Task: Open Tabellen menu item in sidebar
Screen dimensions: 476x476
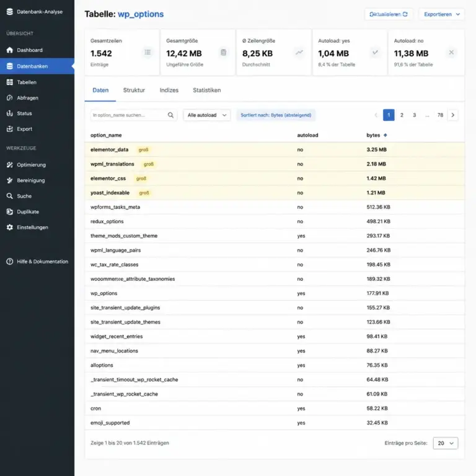Action: (x=37, y=82)
